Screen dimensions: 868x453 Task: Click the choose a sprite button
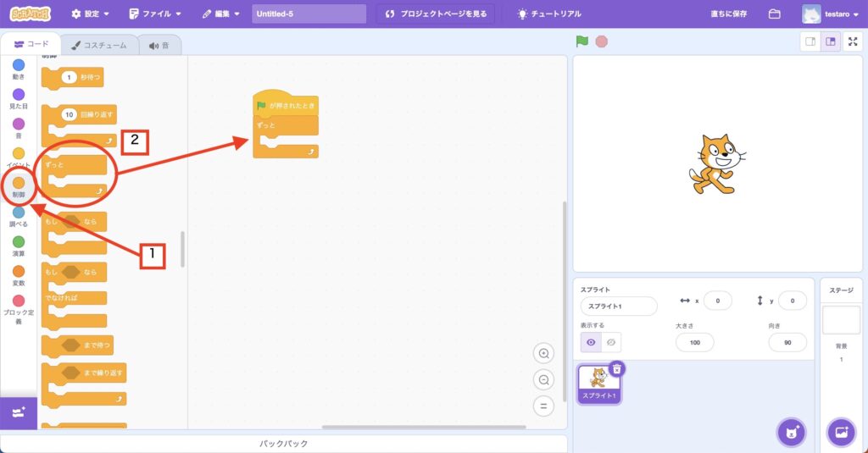pyautogui.click(x=792, y=432)
